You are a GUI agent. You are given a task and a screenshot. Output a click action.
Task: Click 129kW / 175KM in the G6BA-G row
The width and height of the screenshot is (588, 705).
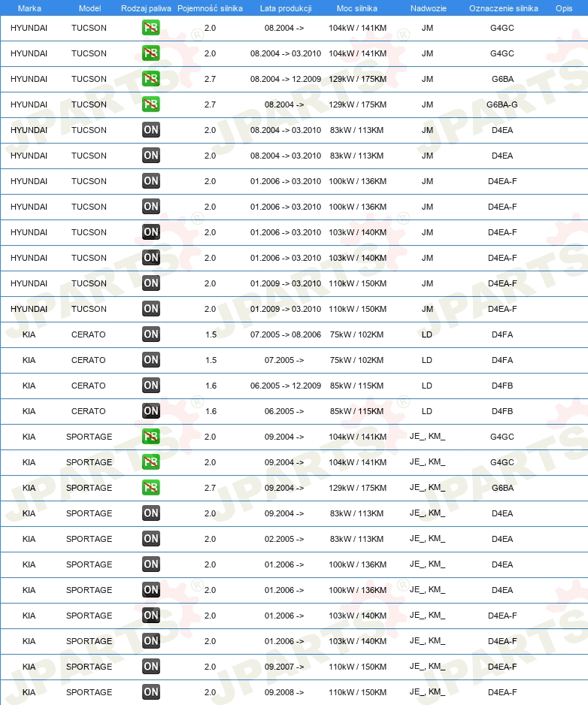point(357,104)
